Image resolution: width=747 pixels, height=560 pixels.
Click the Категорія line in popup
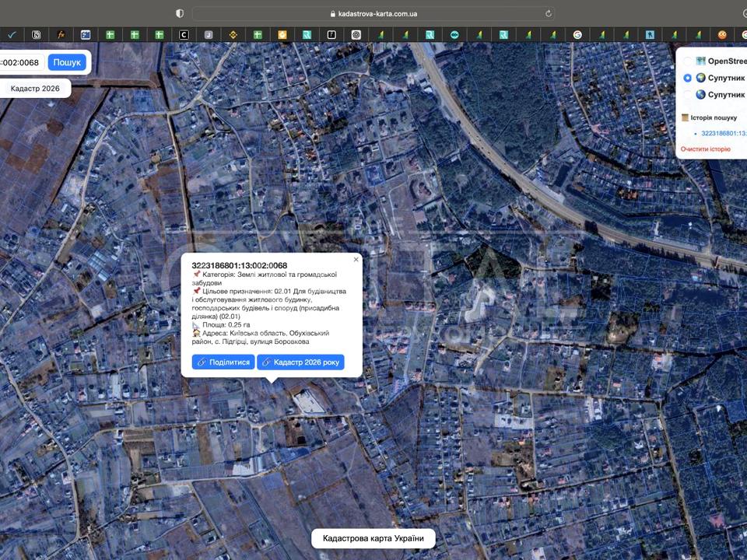tap(265, 278)
